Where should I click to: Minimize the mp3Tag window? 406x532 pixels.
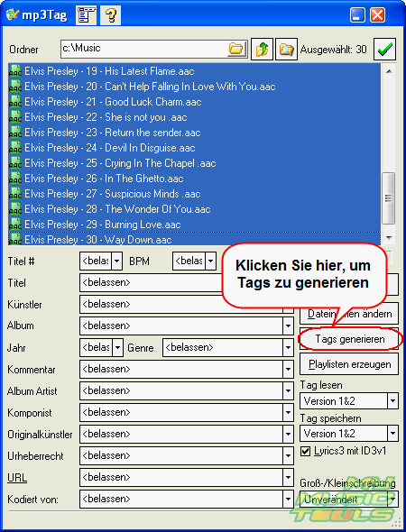[x=357, y=15]
